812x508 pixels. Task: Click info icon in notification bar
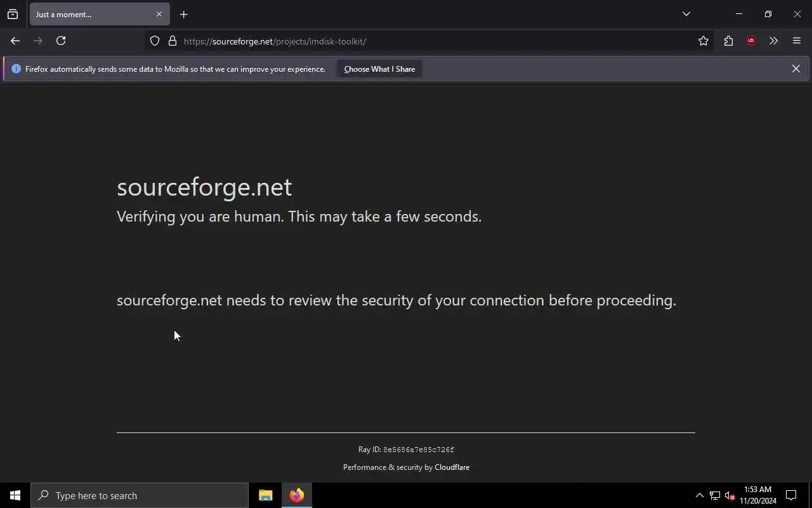[x=16, y=69]
